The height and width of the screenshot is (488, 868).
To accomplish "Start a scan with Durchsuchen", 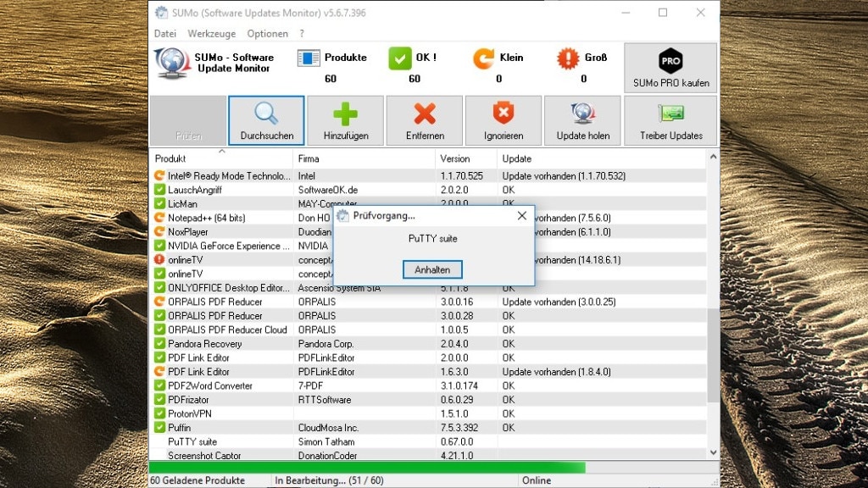I will click(266, 120).
